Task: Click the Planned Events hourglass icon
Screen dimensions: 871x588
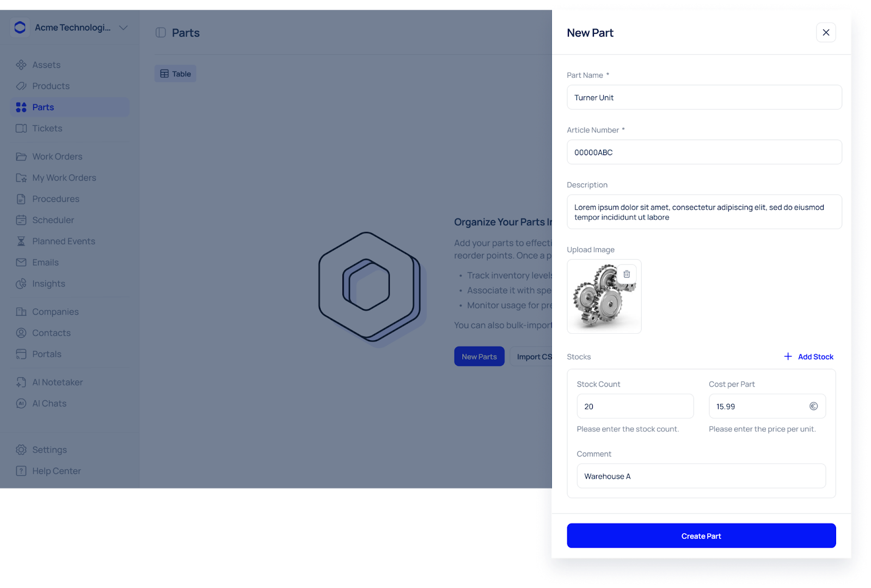Action: (x=21, y=241)
